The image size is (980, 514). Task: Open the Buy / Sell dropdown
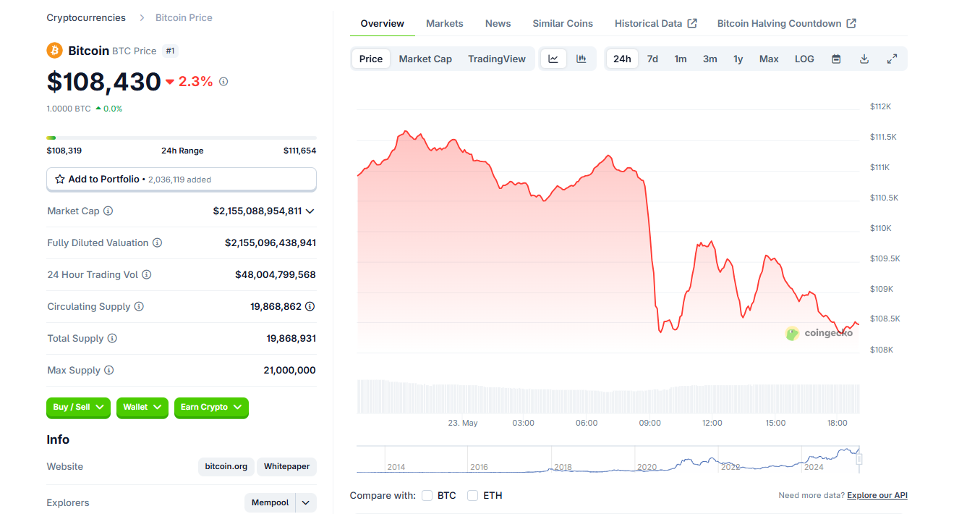tap(78, 408)
